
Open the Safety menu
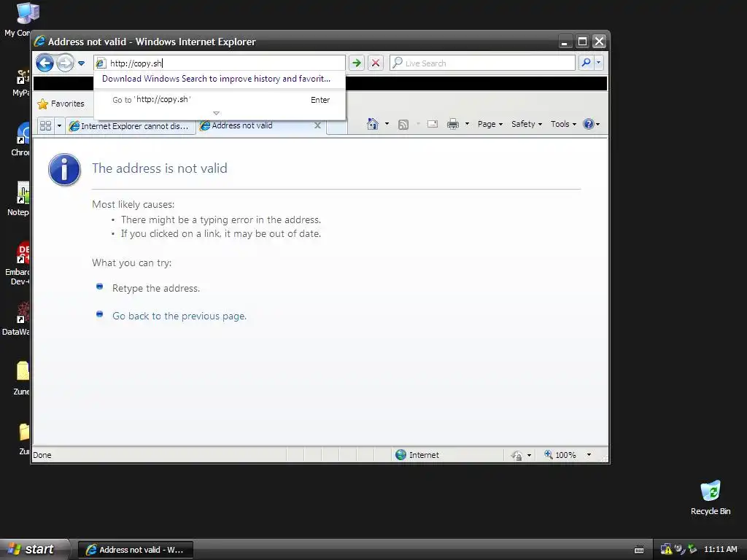(x=527, y=124)
